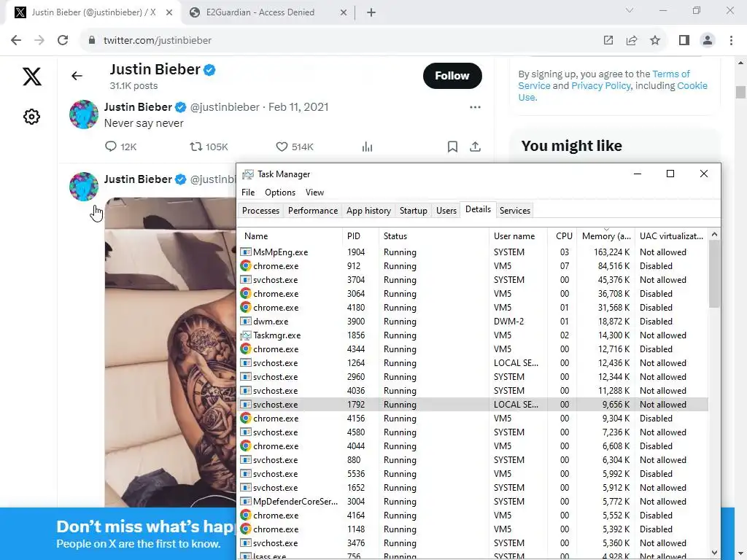Image resolution: width=747 pixels, height=560 pixels.
Task: Open Task Manager's View menu
Action: click(x=314, y=192)
